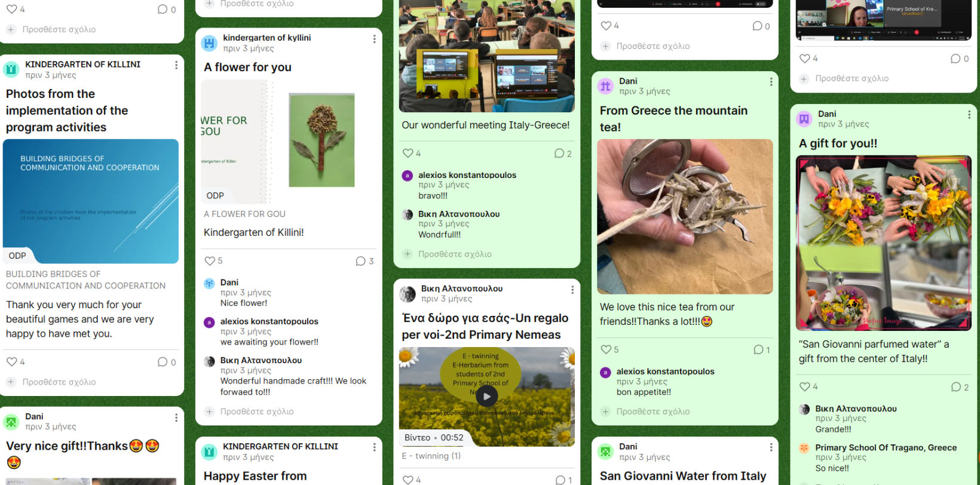Click the Dani avatar on 'A gift for you!!' post
980x485 pixels.
[x=804, y=119]
